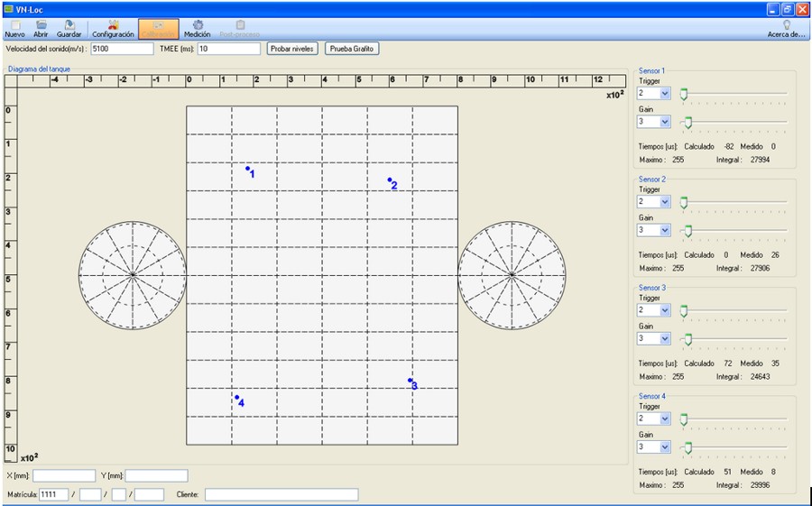The width and height of the screenshot is (812, 506).
Task: Expand the Sensor 1 Trigger dropdown
Action: pos(665,94)
